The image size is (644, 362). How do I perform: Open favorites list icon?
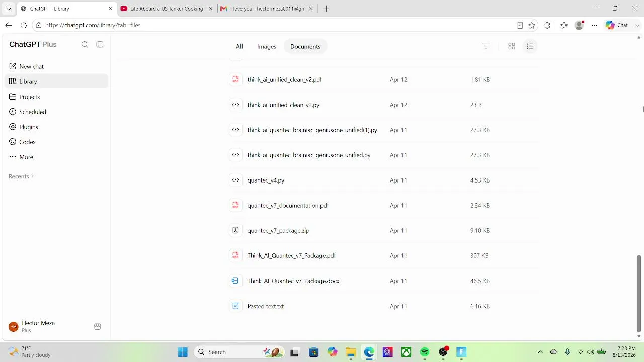coord(564,25)
